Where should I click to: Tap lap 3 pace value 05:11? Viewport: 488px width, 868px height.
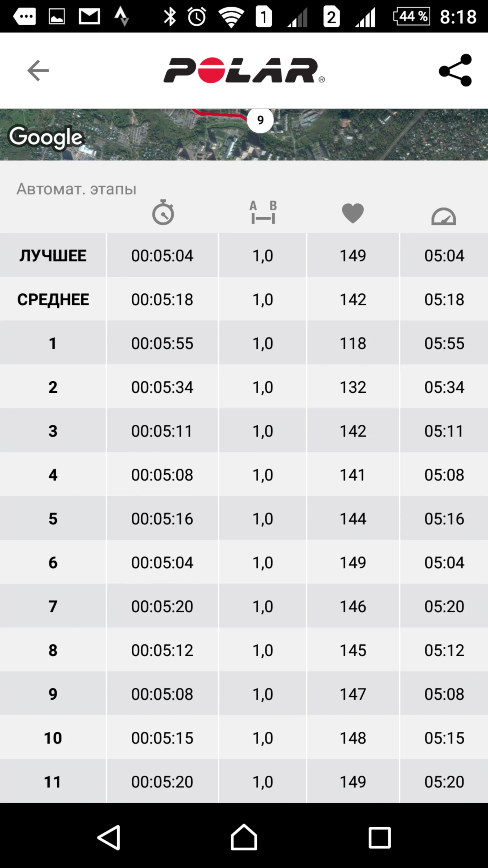point(444,431)
